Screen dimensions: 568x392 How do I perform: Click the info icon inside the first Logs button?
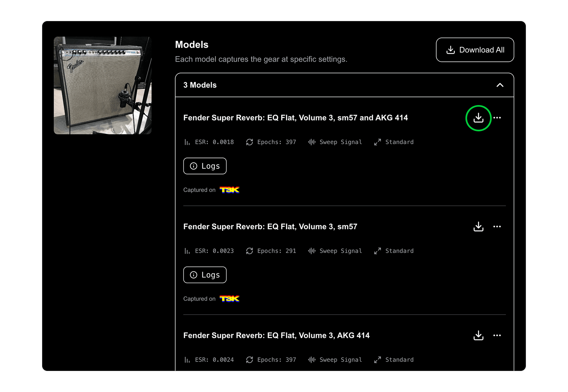click(194, 166)
